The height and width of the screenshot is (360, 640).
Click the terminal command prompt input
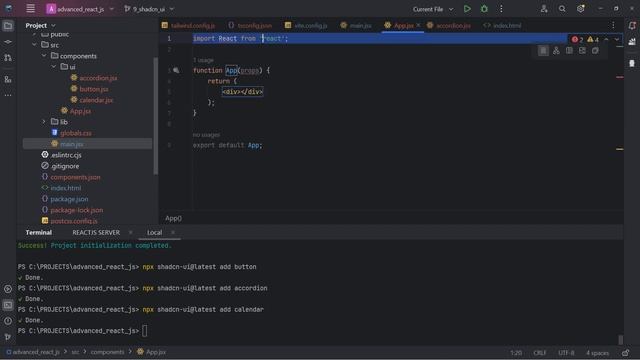(144, 331)
